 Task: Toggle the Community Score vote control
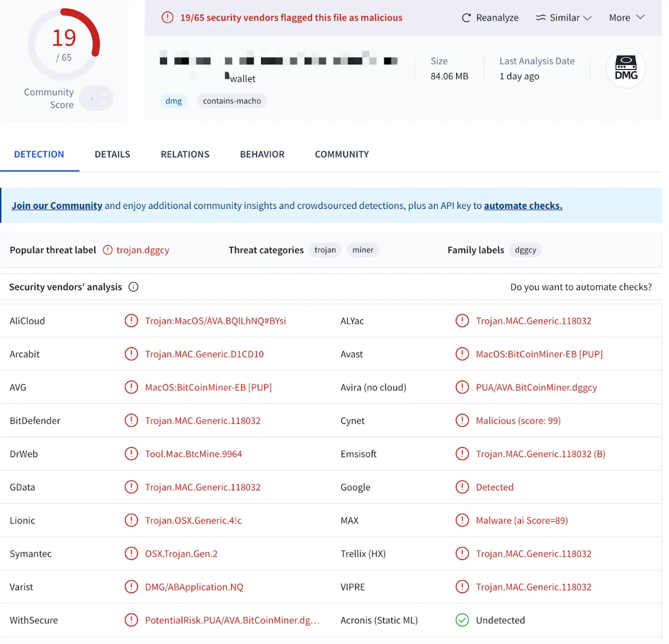point(98,99)
